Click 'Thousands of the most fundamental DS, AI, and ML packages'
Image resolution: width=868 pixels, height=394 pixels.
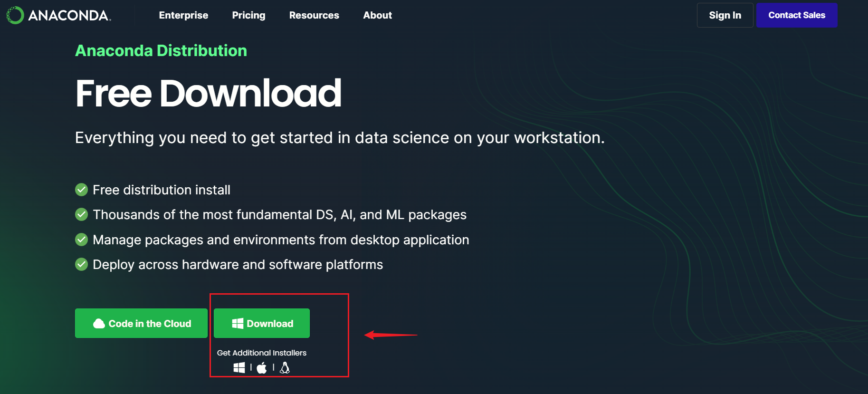279,215
